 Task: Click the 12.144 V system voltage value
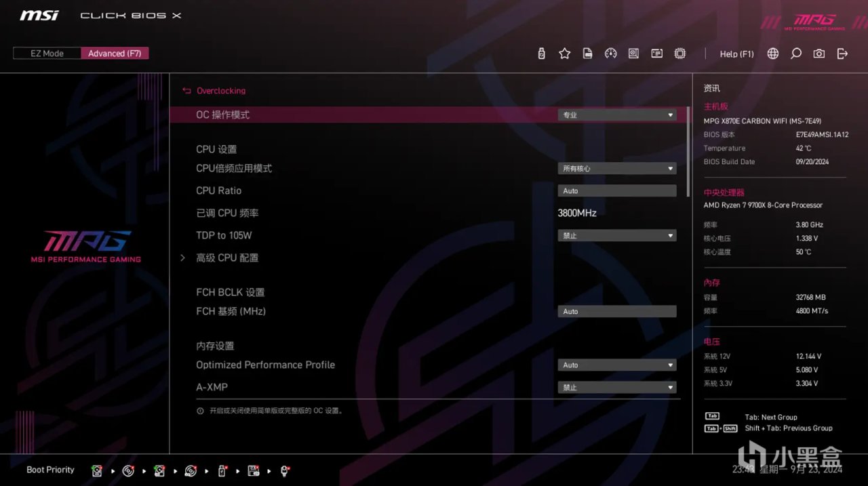click(x=808, y=357)
